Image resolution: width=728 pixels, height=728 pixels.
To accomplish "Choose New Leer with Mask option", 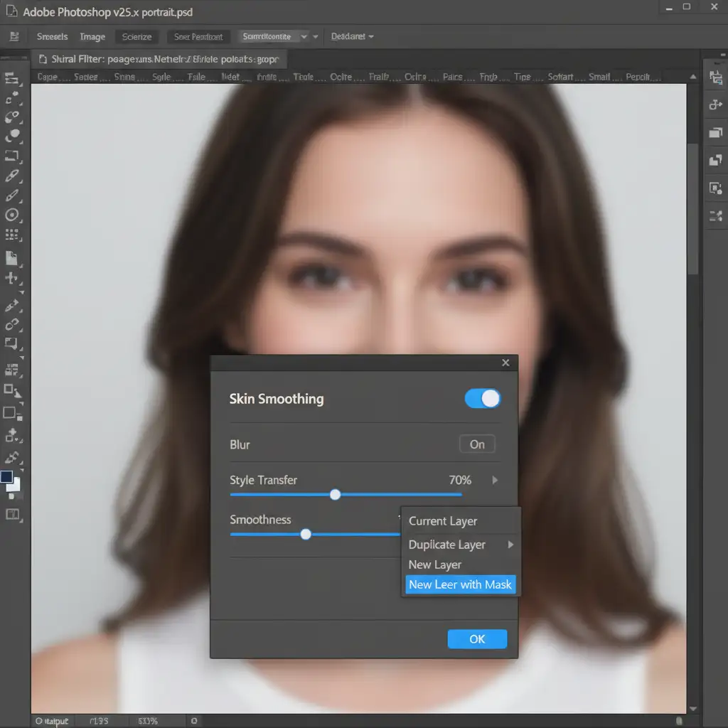I will pos(460,584).
